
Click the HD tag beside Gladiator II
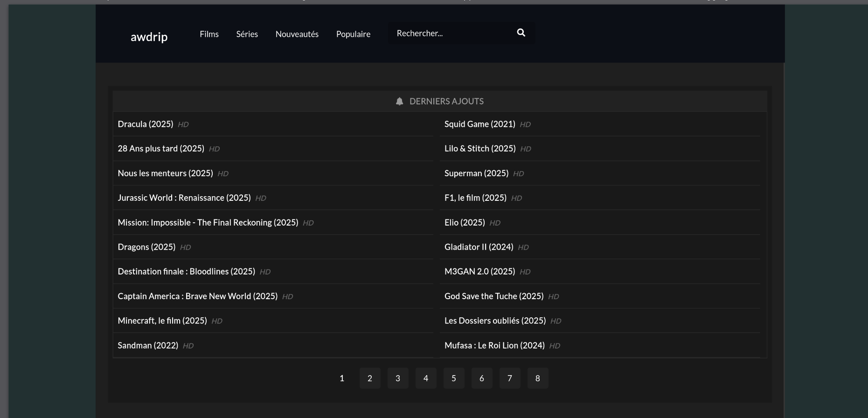click(523, 247)
